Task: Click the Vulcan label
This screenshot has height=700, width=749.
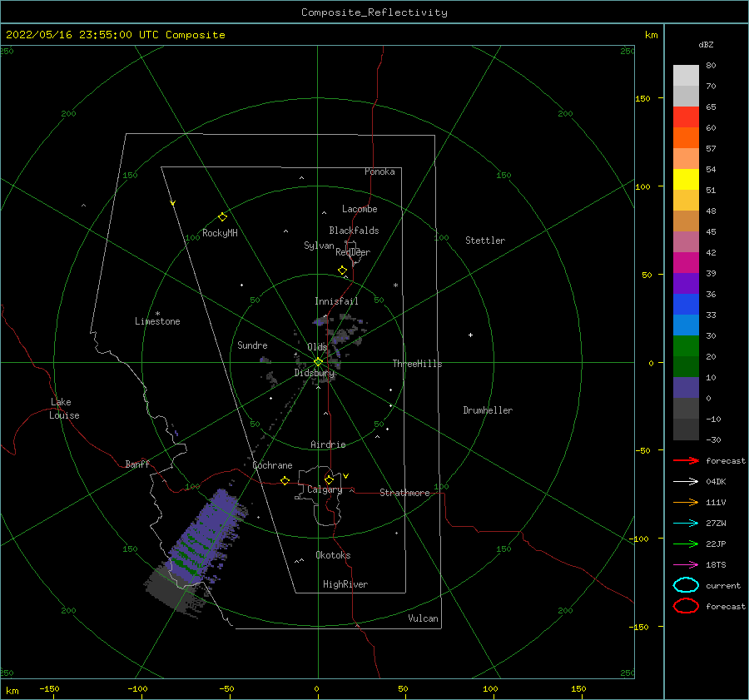Action: pyautogui.click(x=423, y=618)
